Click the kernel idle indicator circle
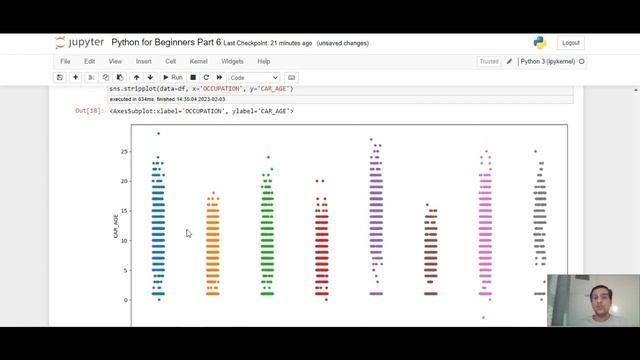The height and width of the screenshot is (360, 640). (582, 62)
